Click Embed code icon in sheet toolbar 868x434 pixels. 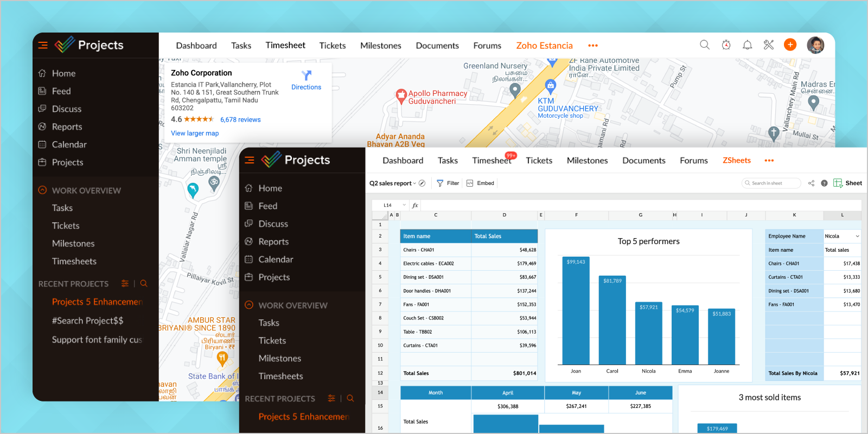[470, 183]
